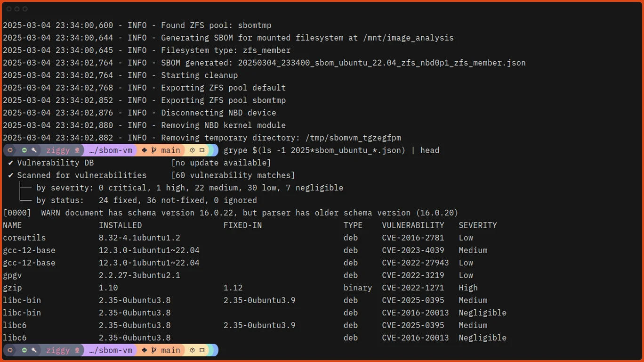
Task: Click the clock icon in the yellow segment
Action: tap(193, 150)
